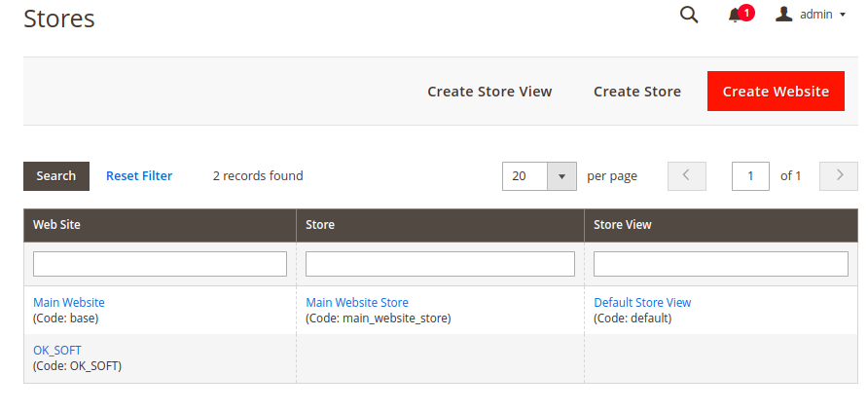Focus the Web Site filter field
Image resolution: width=868 pixels, height=412 pixels.
point(160,264)
